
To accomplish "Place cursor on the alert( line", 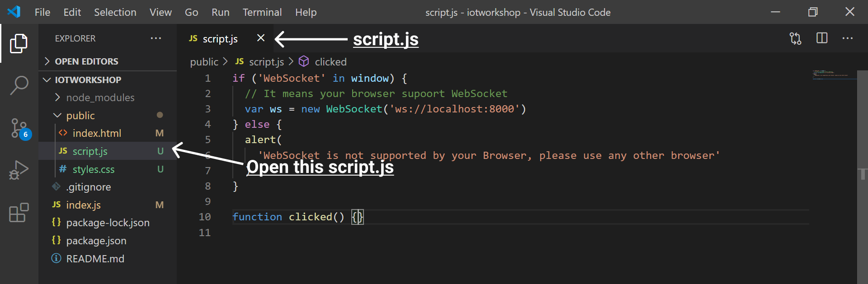I will click(263, 140).
